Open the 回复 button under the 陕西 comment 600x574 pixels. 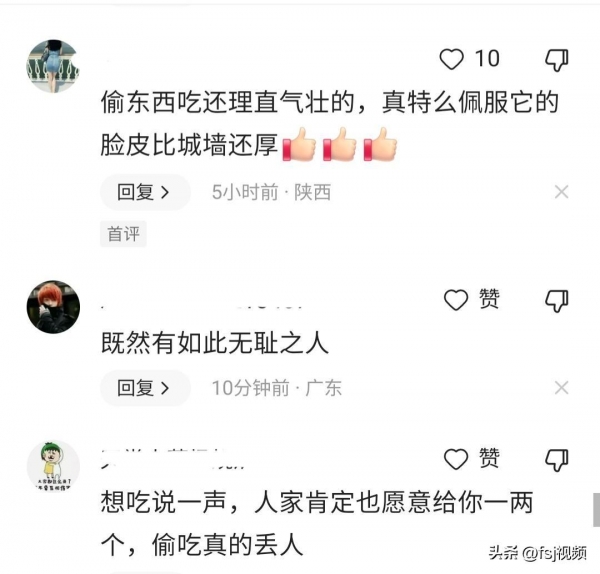click(145, 192)
